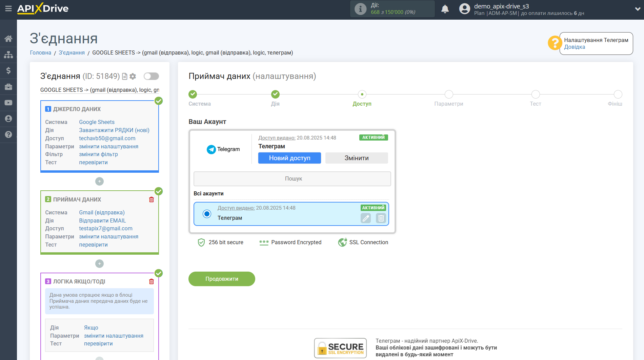
Task: Click the Продовжити button
Action: point(222,279)
